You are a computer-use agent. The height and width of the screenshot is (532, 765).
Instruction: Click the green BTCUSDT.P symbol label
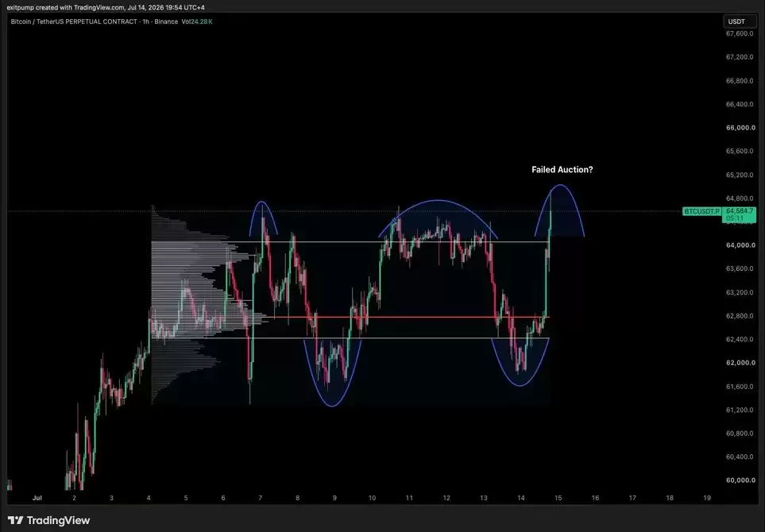[x=701, y=212]
